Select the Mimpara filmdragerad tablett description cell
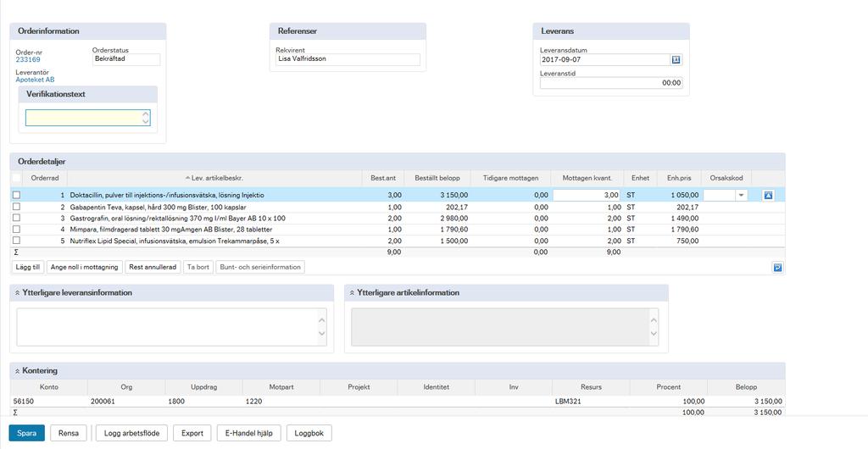This screenshot has height=449, width=868. [214, 229]
